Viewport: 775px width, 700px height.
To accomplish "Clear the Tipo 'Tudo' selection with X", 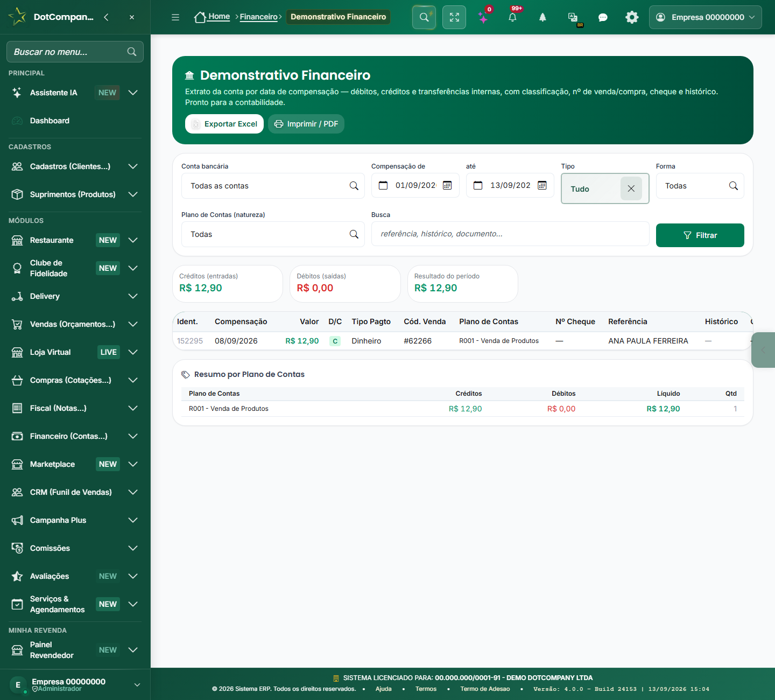I will pos(631,188).
